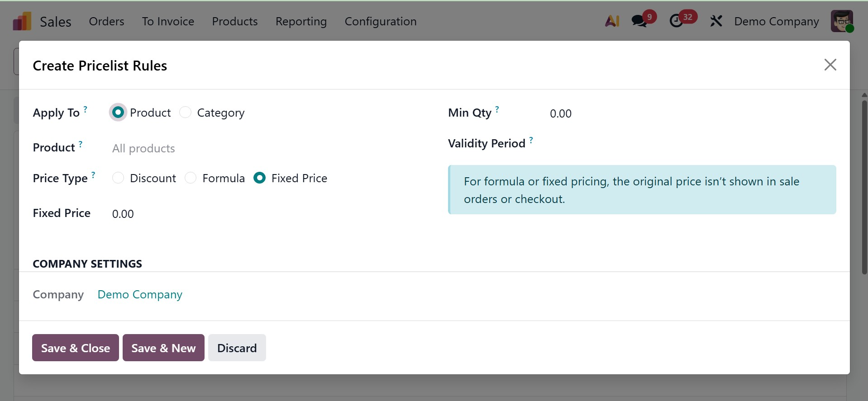Screen dimensions: 868x401
Task: Click the Discard button
Action: 237,348
